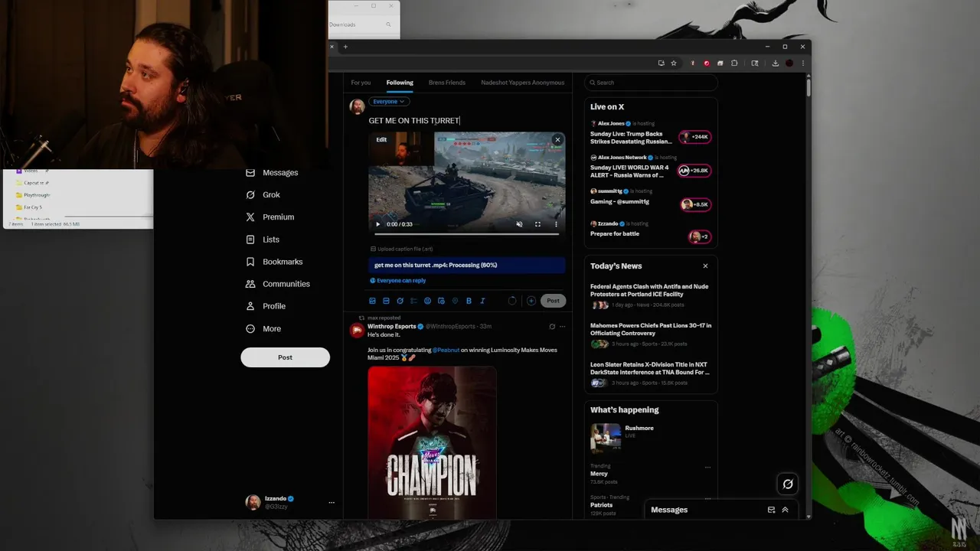Click the X search field

pos(651,83)
